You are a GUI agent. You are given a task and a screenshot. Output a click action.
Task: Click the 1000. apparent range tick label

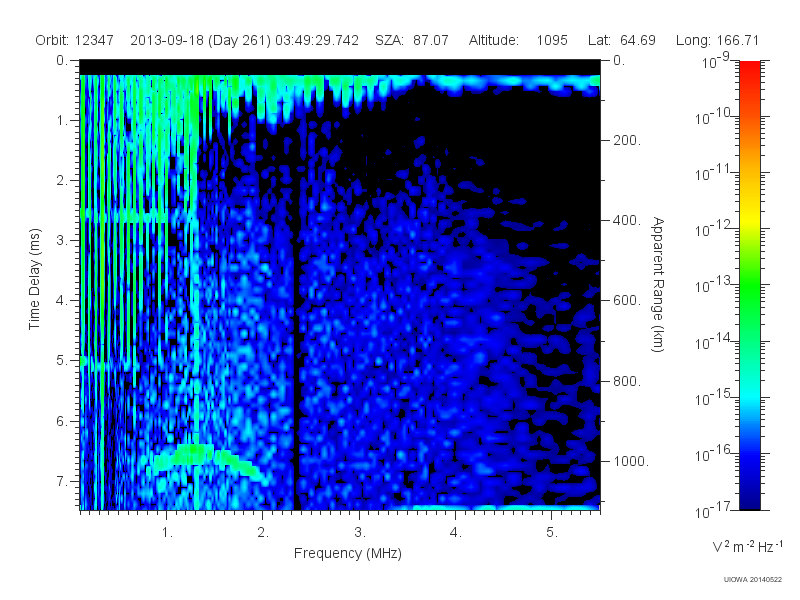[631, 461]
